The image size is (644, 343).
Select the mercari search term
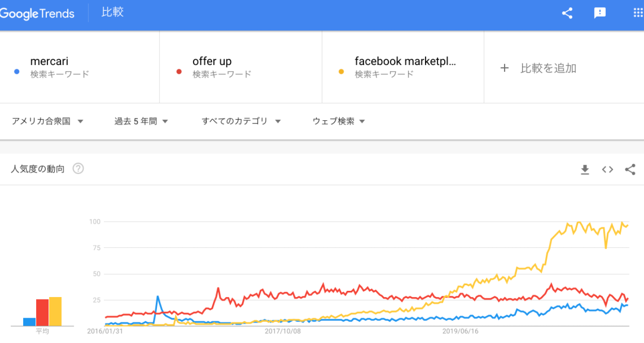(x=50, y=61)
